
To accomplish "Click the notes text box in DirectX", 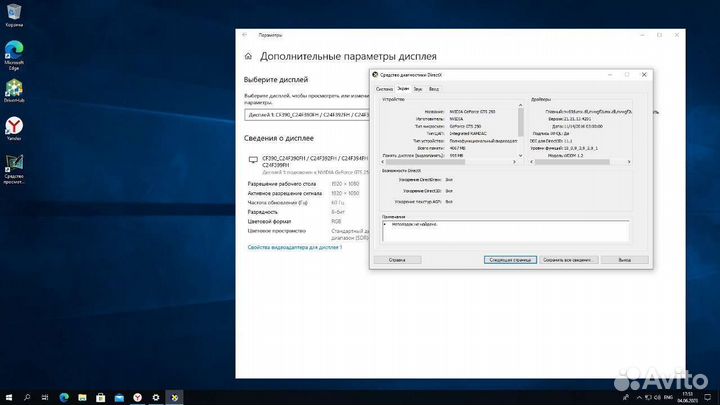I will point(506,231).
